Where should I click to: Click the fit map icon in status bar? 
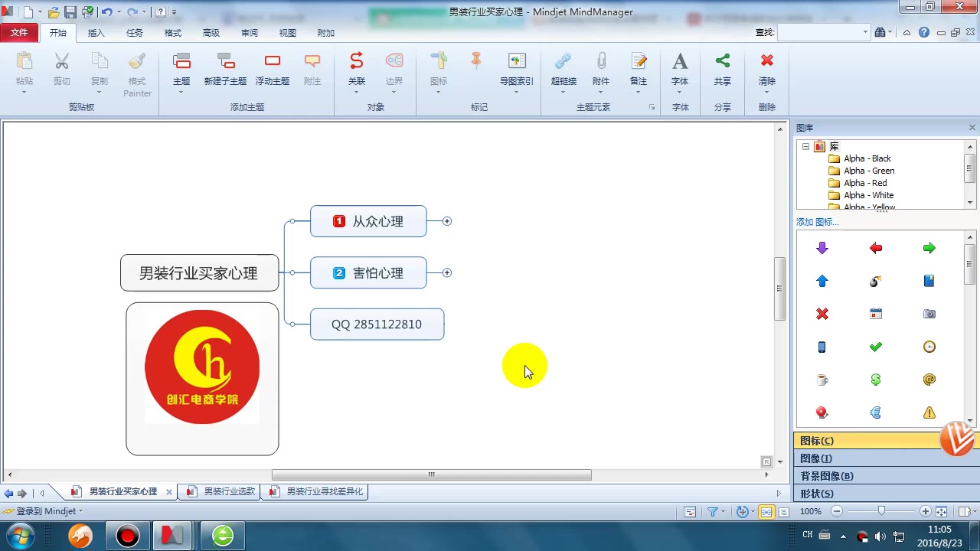pyautogui.click(x=942, y=511)
